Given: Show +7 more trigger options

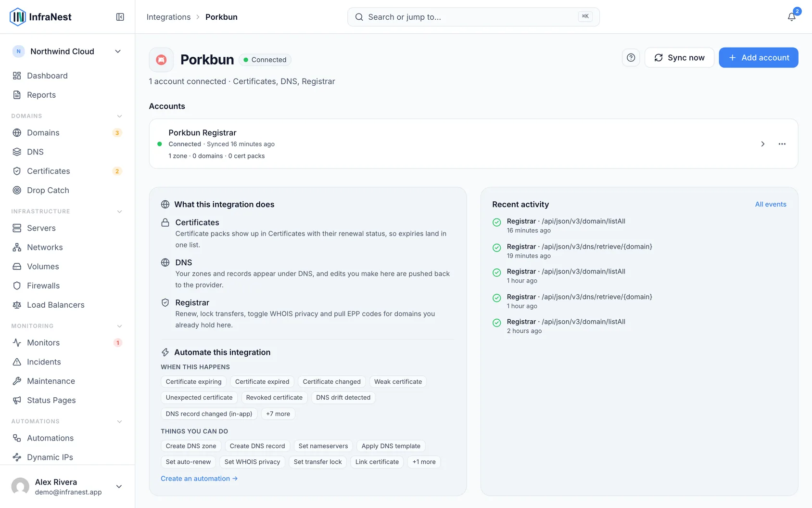Looking at the screenshot, I should (x=278, y=414).
